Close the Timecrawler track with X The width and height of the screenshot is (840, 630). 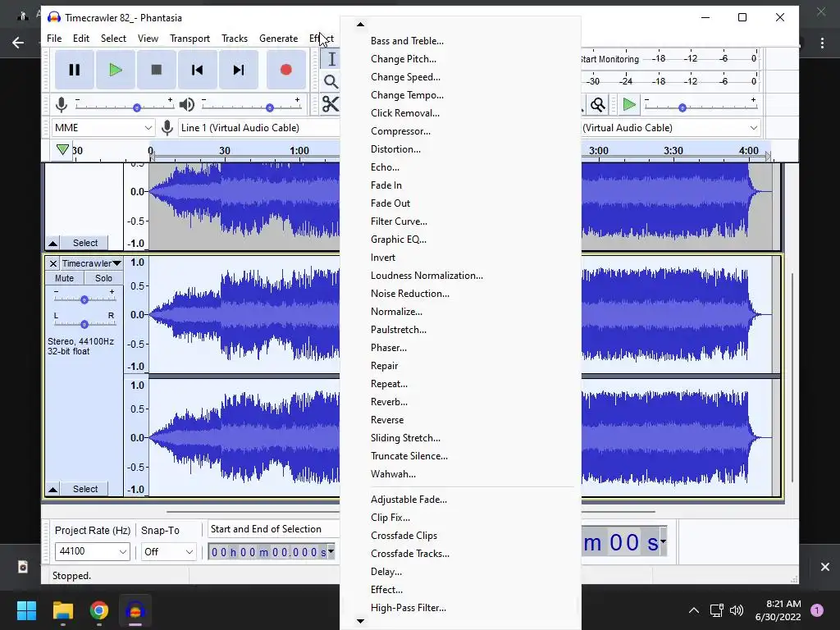tap(52, 263)
